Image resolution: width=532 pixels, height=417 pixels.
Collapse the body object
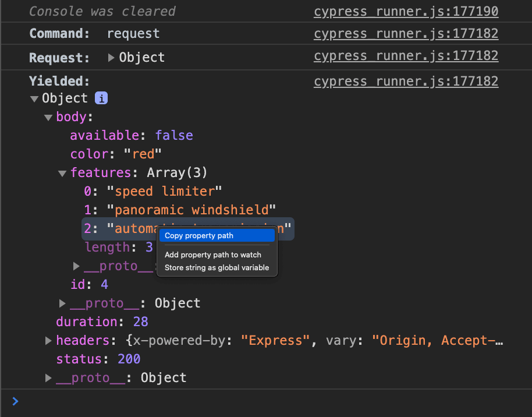click(x=49, y=116)
